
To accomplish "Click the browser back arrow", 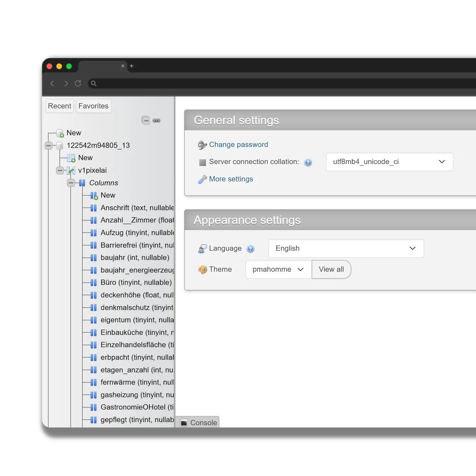I will [52, 83].
